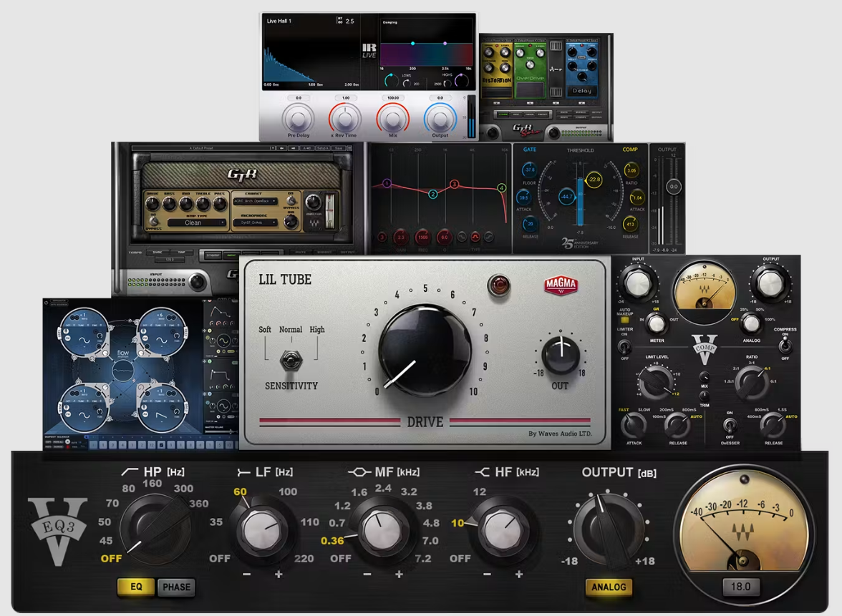Toggle the Compress on/off switch on V-Comp
The image size is (842, 616).
(785, 346)
